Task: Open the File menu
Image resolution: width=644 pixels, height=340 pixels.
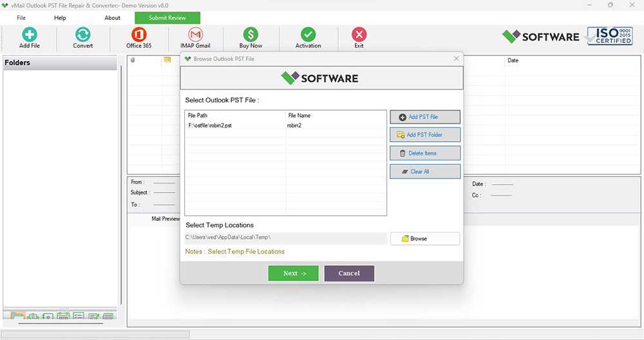Action: pyautogui.click(x=21, y=17)
